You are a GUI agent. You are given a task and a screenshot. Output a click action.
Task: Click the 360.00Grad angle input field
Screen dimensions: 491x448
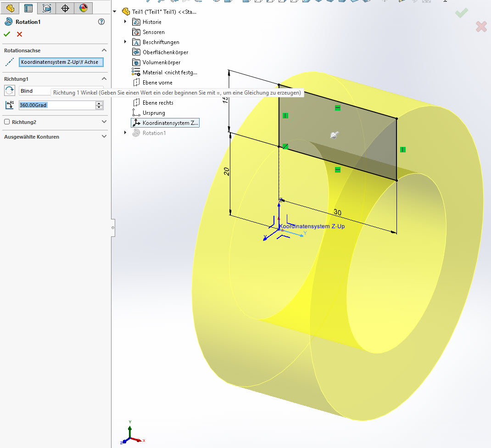[x=57, y=105]
